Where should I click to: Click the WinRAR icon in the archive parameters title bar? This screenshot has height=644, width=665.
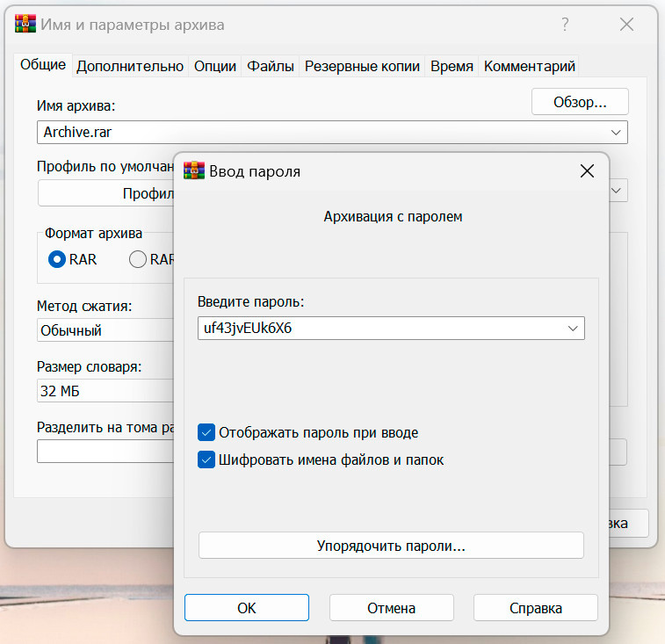(26, 25)
